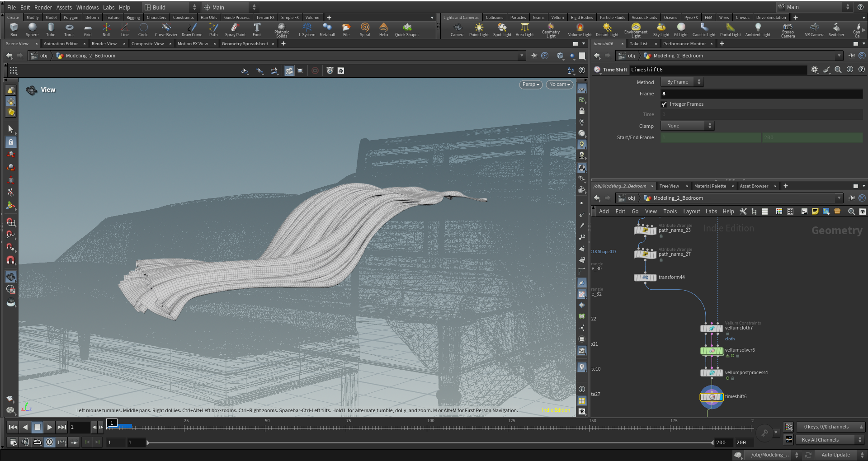The width and height of the screenshot is (868, 461).
Task: Open the Clamp dropdown set to None
Action: point(687,126)
